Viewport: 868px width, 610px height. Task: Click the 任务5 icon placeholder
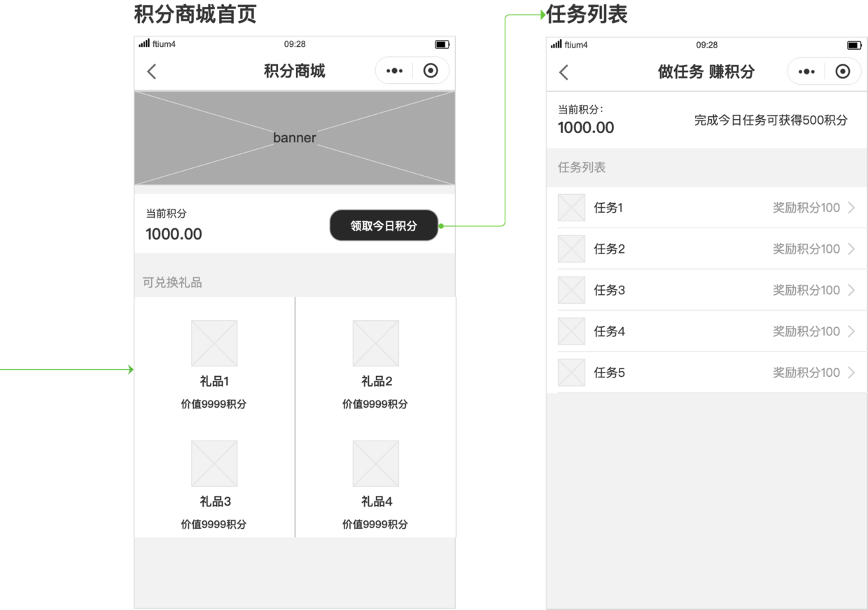click(x=571, y=373)
